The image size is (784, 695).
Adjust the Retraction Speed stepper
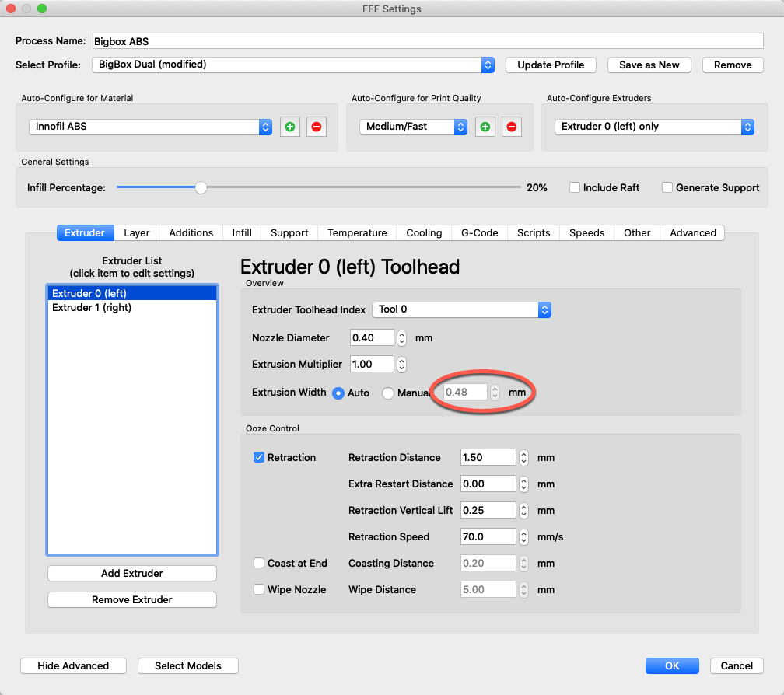point(523,537)
